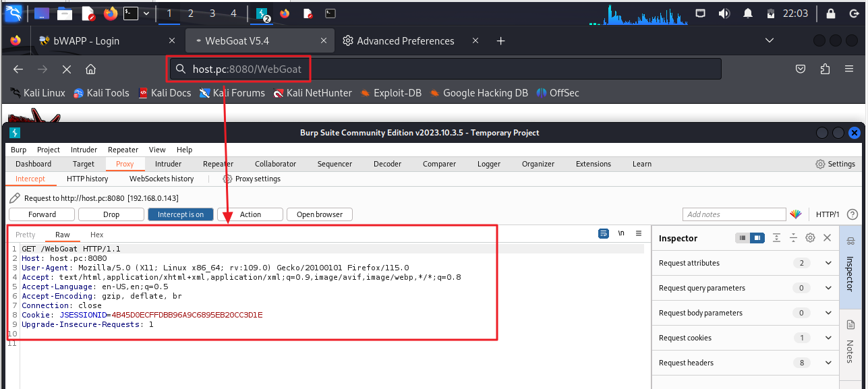The height and width of the screenshot is (389, 868).
Task: Open the Help menu in Burp Suite
Action: [184, 150]
